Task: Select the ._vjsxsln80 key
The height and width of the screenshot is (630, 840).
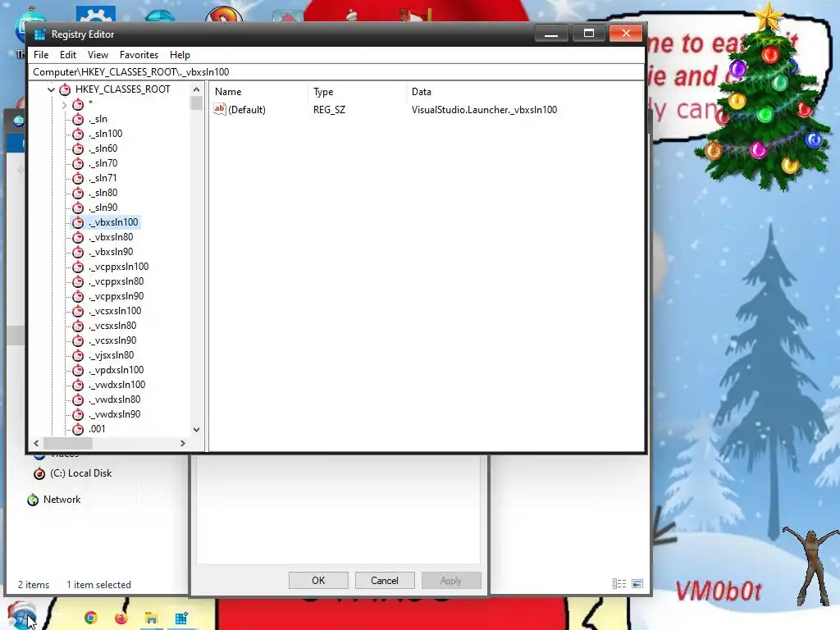Action: coord(112,355)
